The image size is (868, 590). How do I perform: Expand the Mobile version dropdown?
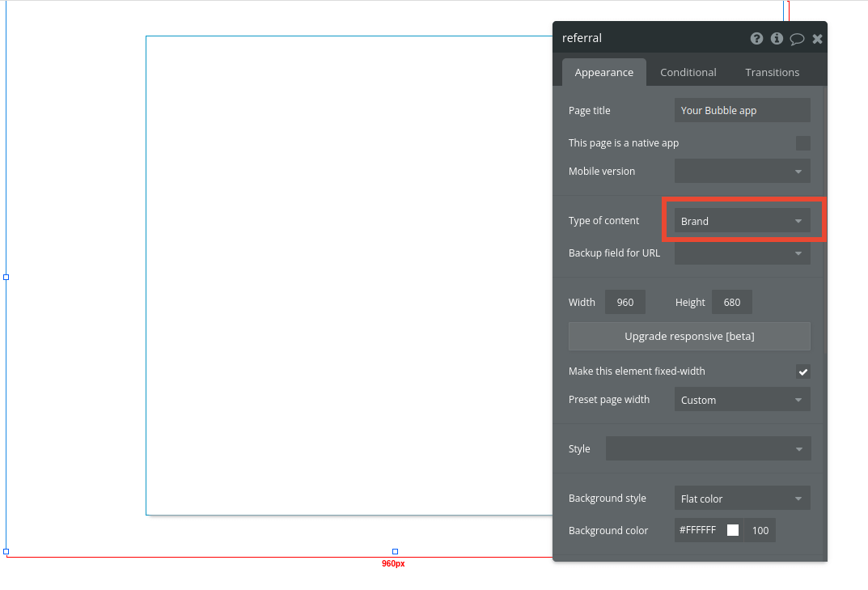pos(741,171)
